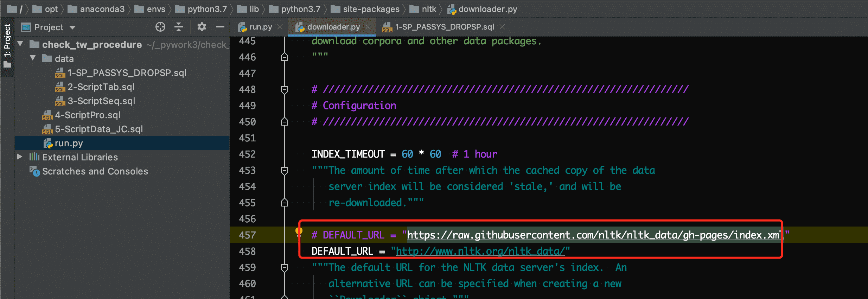Toggle code fold marker at line 448
The image size is (868, 299).
pyautogui.click(x=285, y=90)
